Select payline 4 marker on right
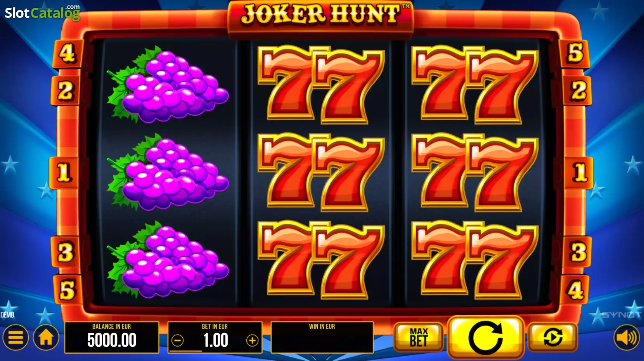The width and height of the screenshot is (644, 361). click(575, 290)
